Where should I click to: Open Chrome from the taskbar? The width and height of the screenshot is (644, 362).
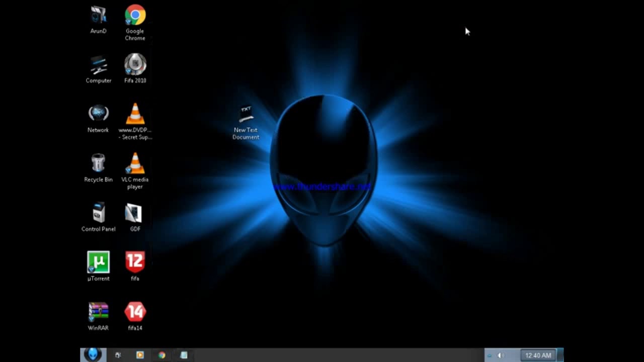162,355
